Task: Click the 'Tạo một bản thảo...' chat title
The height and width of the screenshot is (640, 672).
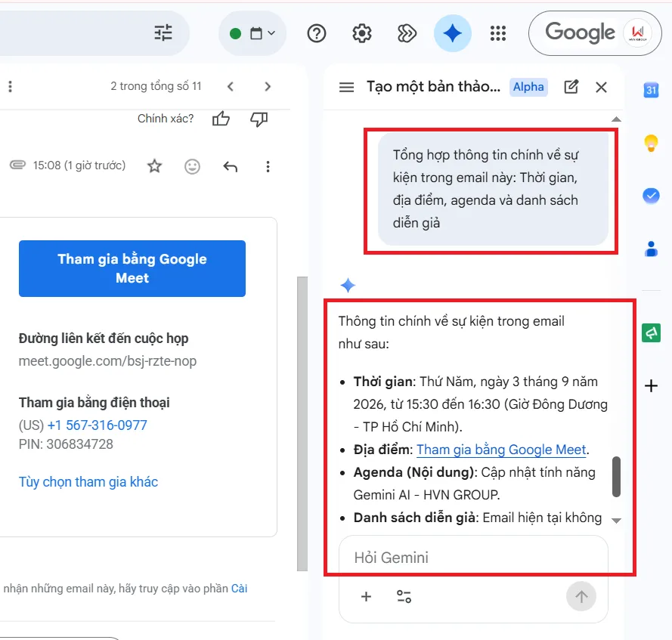Action: tap(433, 87)
